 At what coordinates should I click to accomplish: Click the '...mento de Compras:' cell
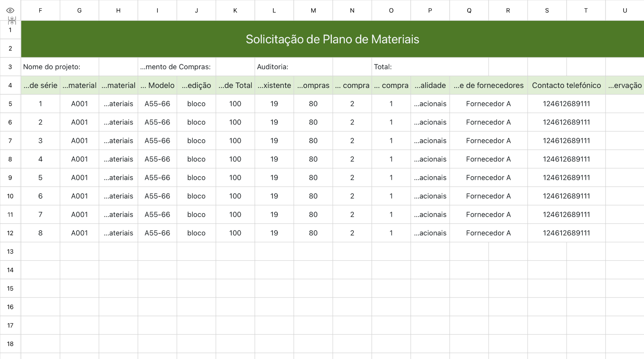(177, 67)
